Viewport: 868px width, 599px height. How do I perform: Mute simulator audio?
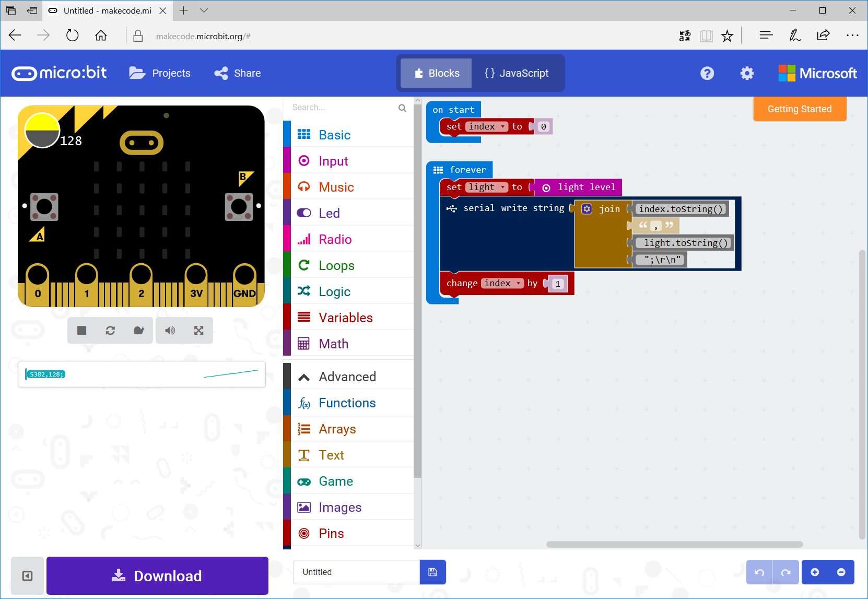click(x=170, y=330)
